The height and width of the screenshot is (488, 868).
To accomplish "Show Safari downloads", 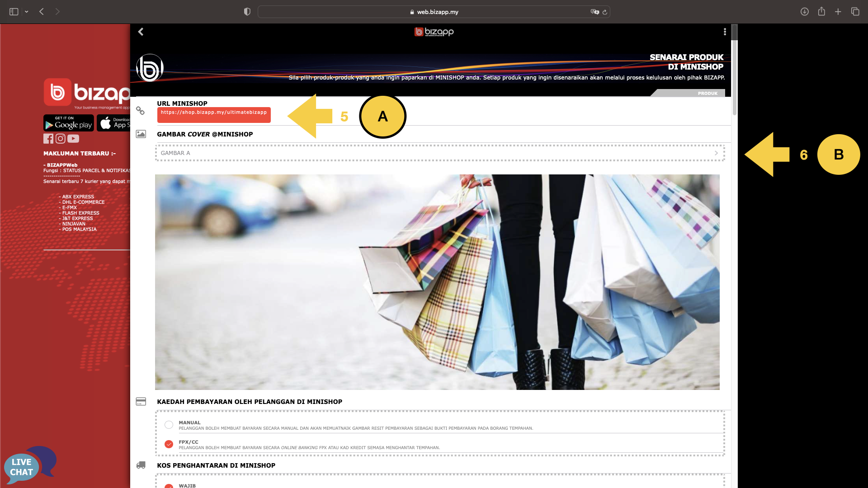I will tap(804, 12).
